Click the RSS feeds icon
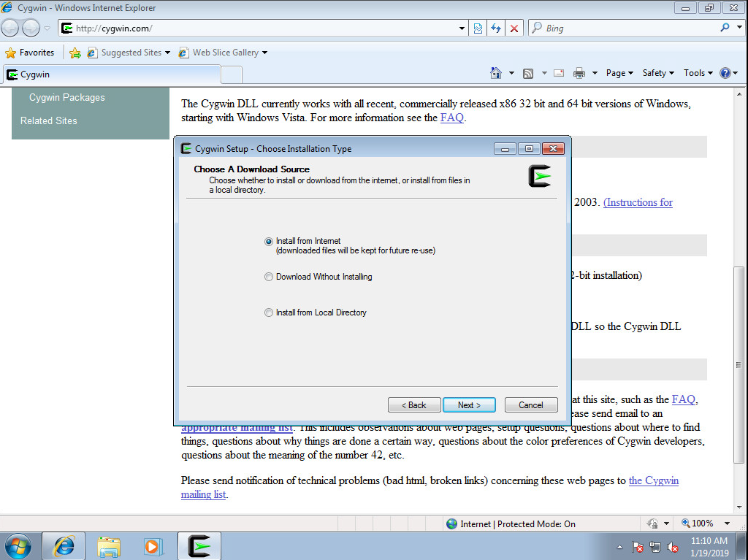Image resolution: width=748 pixels, height=560 pixels. pyautogui.click(x=527, y=73)
